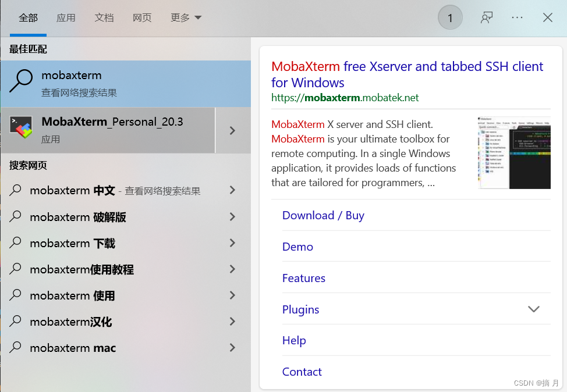This screenshot has width=567, height=392.
Task: Open the three-dots options menu
Action: pos(517,17)
